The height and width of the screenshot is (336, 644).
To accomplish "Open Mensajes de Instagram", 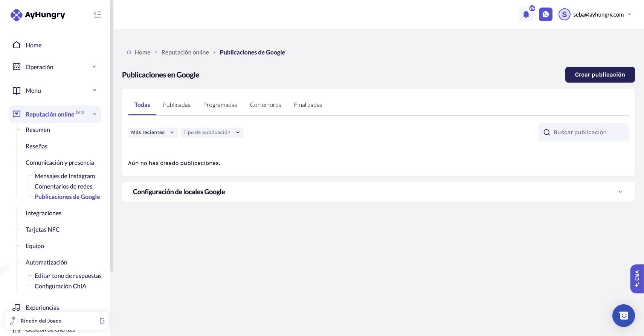I will pyautogui.click(x=65, y=176).
